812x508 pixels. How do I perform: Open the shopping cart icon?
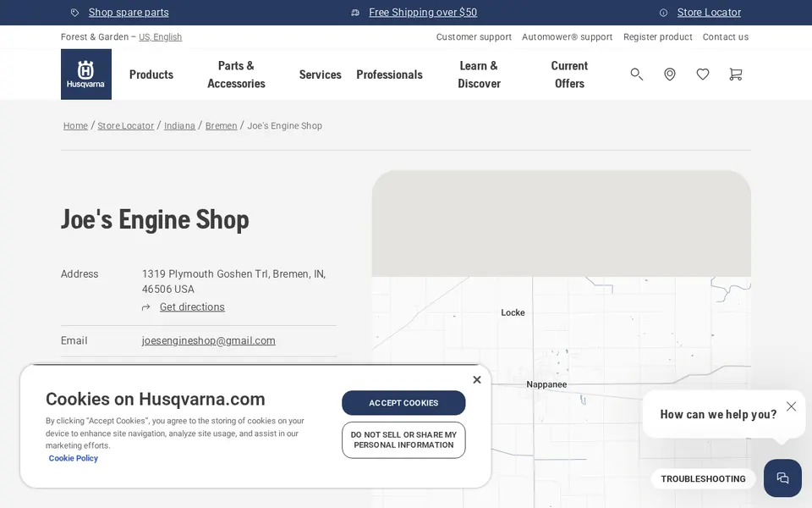(x=735, y=75)
